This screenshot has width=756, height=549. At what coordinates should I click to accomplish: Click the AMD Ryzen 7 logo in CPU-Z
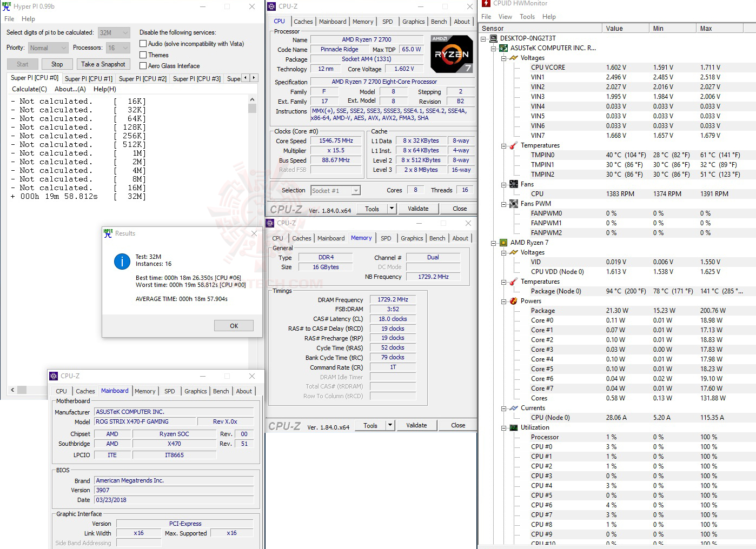[452, 53]
